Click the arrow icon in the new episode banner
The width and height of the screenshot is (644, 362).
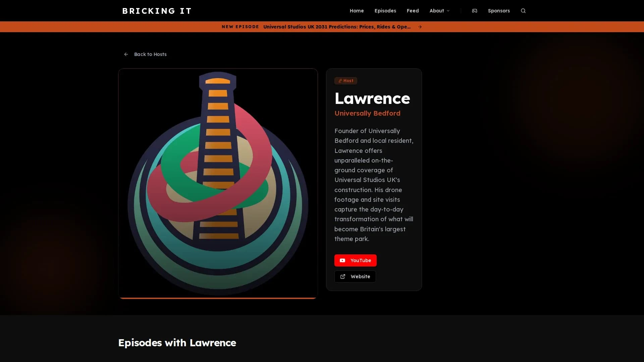[420, 27]
